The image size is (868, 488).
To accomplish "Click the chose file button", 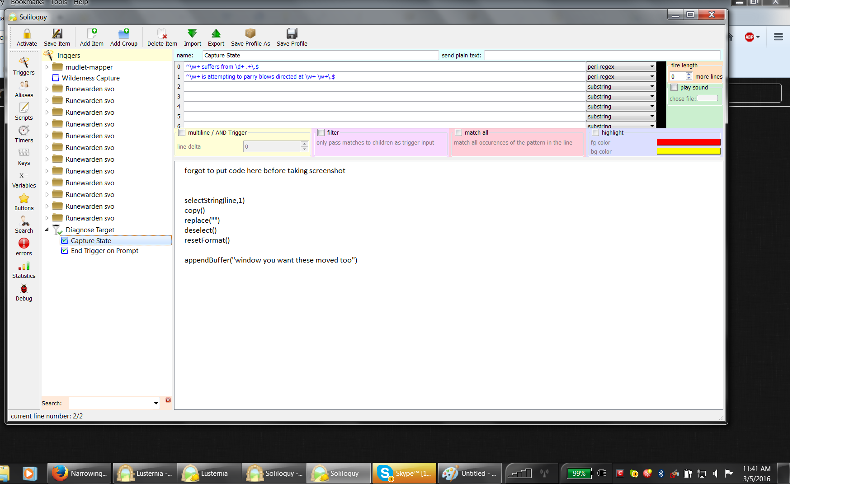I will pyautogui.click(x=707, y=98).
